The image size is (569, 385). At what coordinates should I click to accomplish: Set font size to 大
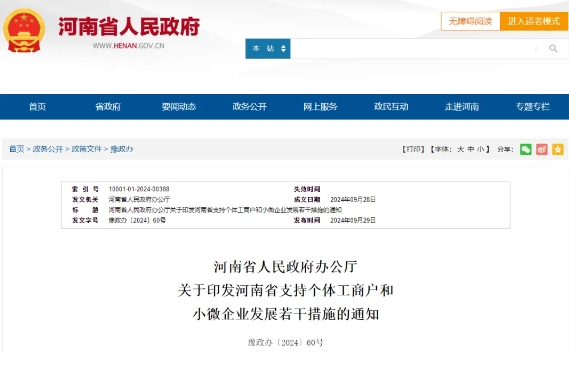tap(460, 149)
